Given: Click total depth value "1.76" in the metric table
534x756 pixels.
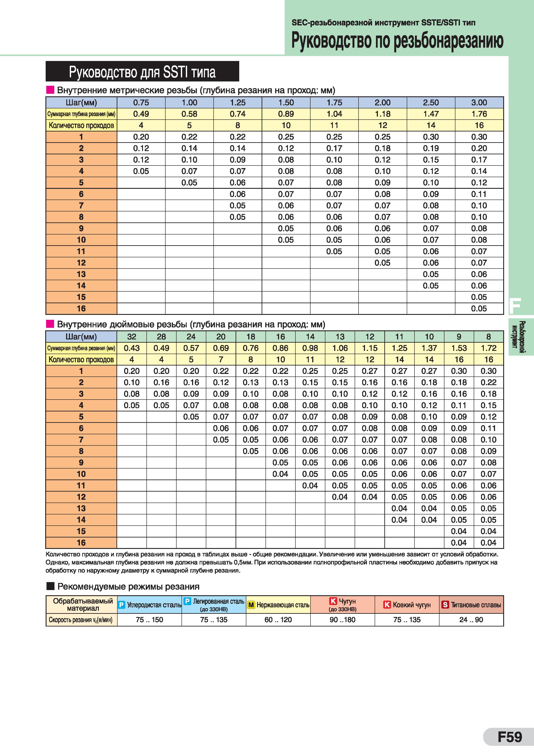Looking at the screenshot, I should pyautogui.click(x=479, y=114).
